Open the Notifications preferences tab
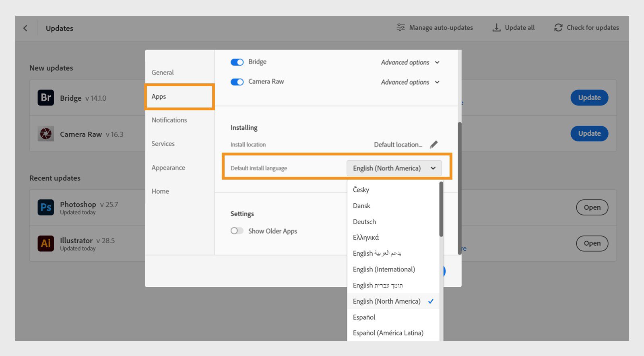This screenshot has width=644, height=356. [x=169, y=120]
